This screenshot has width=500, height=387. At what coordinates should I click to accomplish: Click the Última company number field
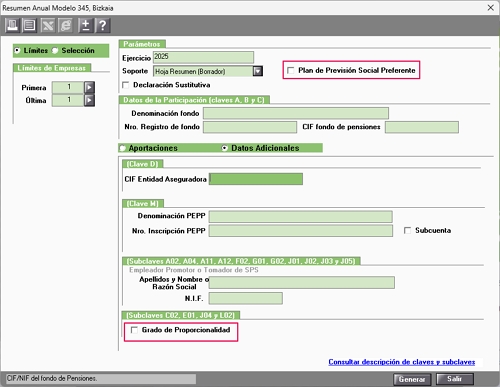(68, 100)
